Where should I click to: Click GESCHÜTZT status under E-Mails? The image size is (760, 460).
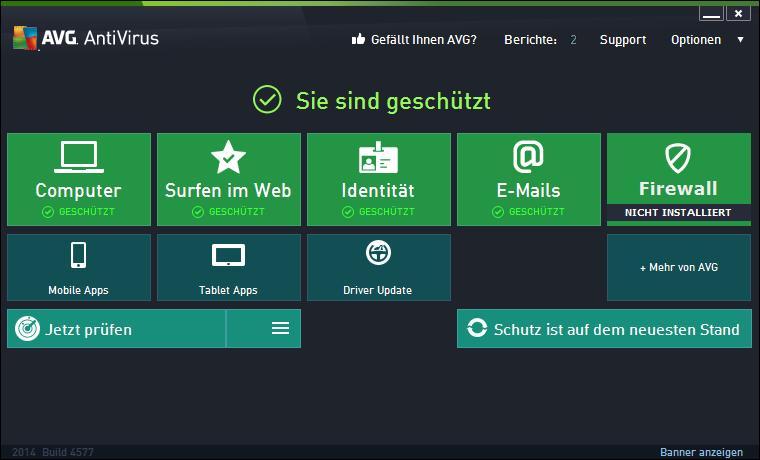pos(537,212)
